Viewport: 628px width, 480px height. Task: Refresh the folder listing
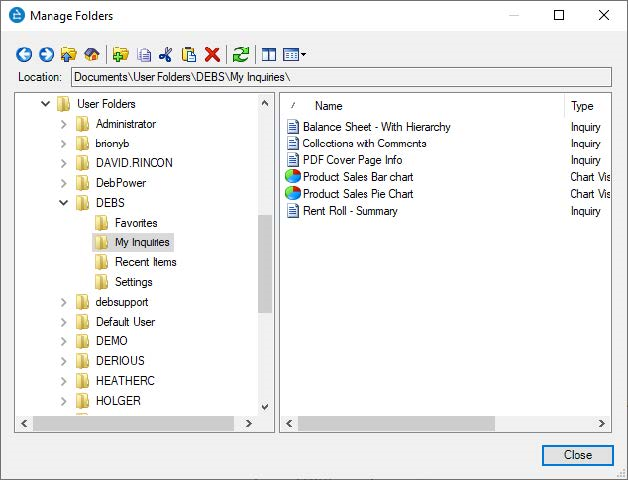coord(241,55)
